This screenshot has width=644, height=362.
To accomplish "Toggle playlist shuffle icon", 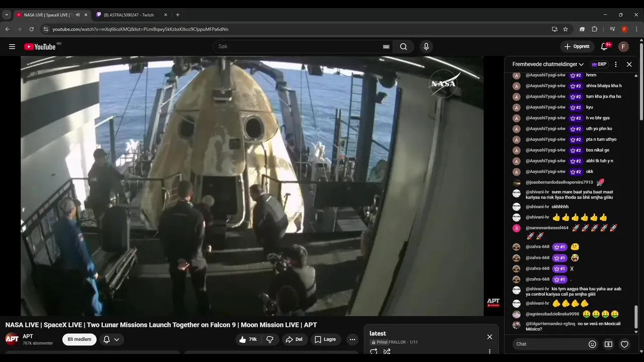I will click(387, 351).
